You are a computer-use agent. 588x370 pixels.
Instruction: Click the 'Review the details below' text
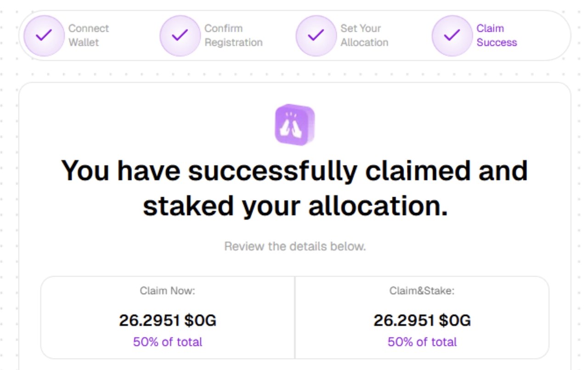click(x=294, y=246)
